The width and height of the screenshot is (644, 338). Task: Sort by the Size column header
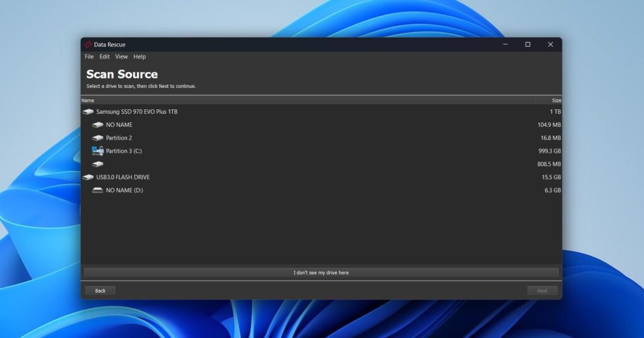click(x=548, y=100)
